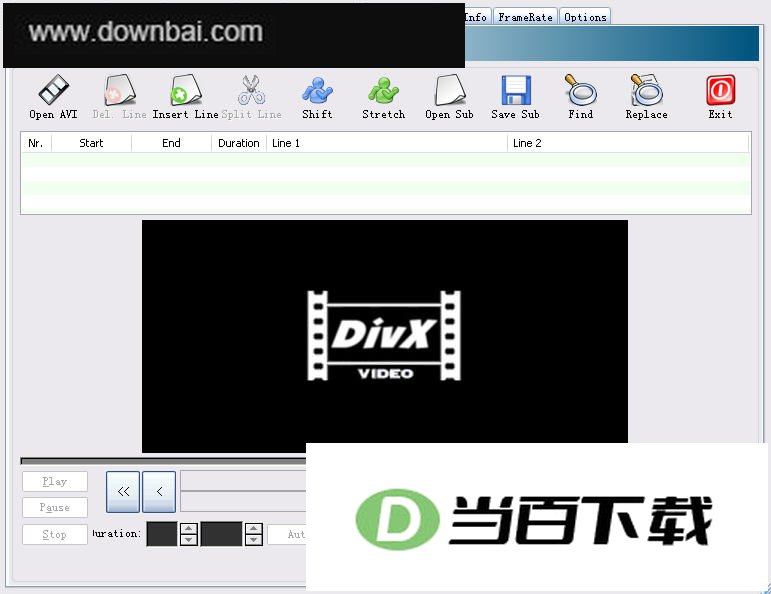Open an AVI video file
The height and width of the screenshot is (594, 771).
[53, 97]
